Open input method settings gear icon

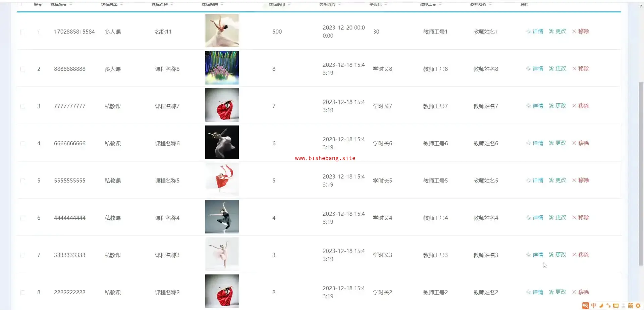click(x=638, y=306)
